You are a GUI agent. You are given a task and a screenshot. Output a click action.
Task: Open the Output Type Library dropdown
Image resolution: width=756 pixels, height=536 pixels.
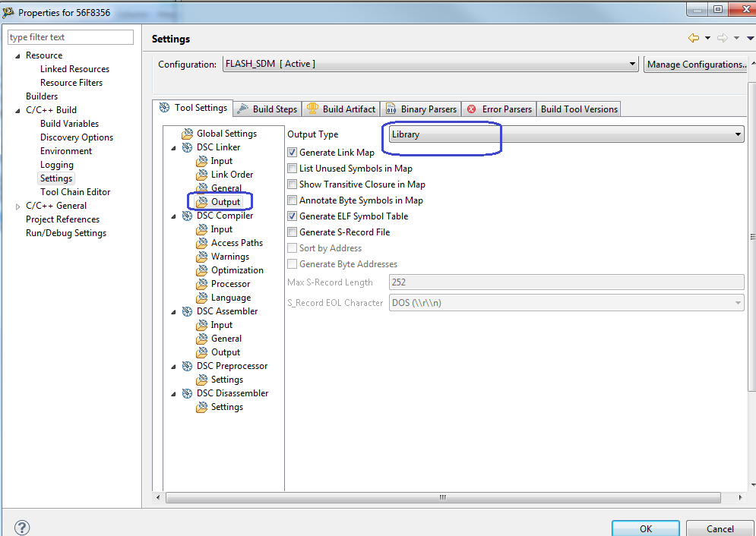(x=567, y=134)
